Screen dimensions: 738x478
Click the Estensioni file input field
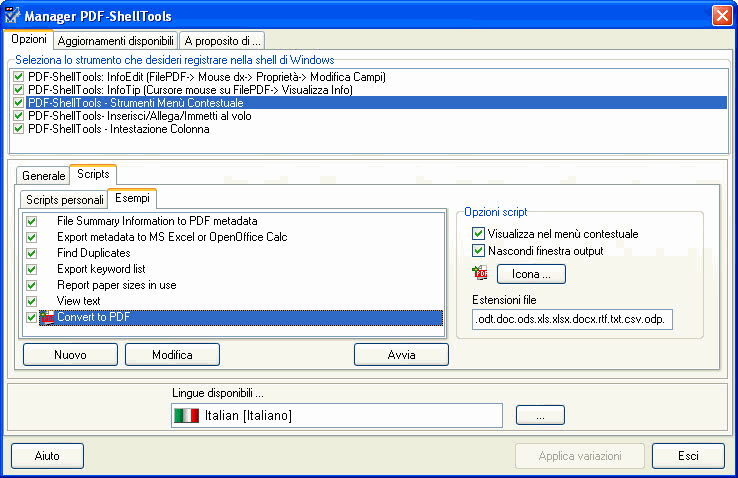click(572, 319)
